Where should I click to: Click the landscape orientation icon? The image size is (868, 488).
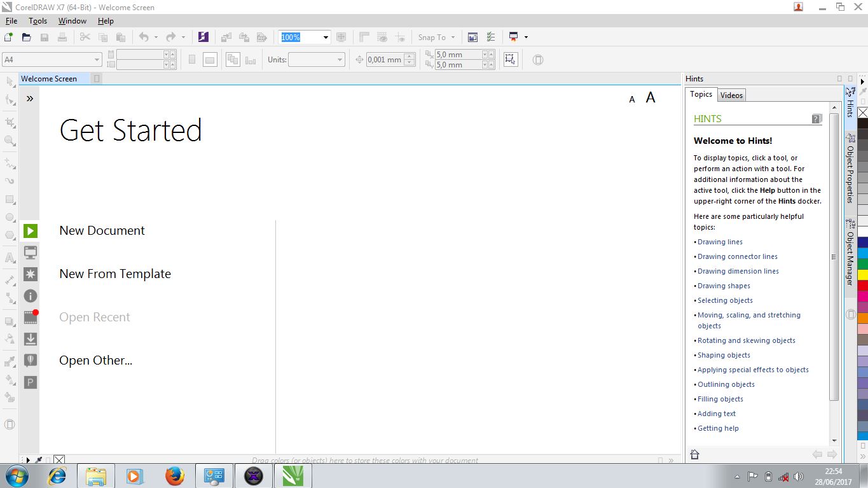click(210, 60)
